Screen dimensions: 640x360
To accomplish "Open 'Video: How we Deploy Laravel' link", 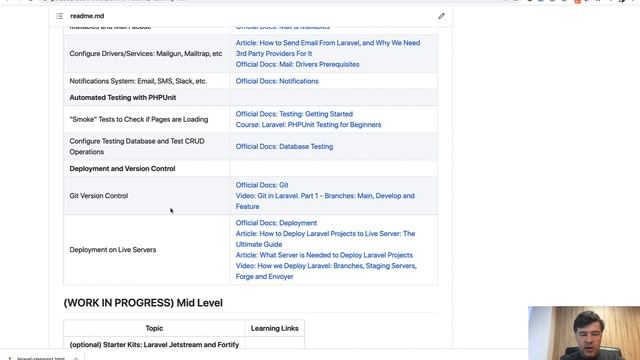I will pyautogui.click(x=326, y=271).
